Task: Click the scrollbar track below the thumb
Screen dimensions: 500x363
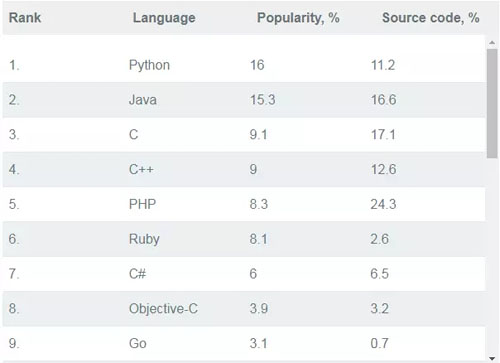Action: 492,257
